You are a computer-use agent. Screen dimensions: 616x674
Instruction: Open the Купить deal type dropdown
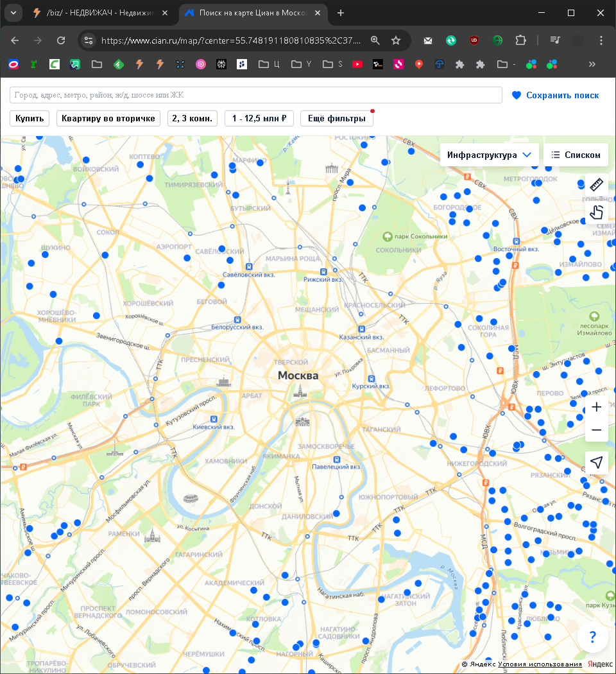point(30,118)
